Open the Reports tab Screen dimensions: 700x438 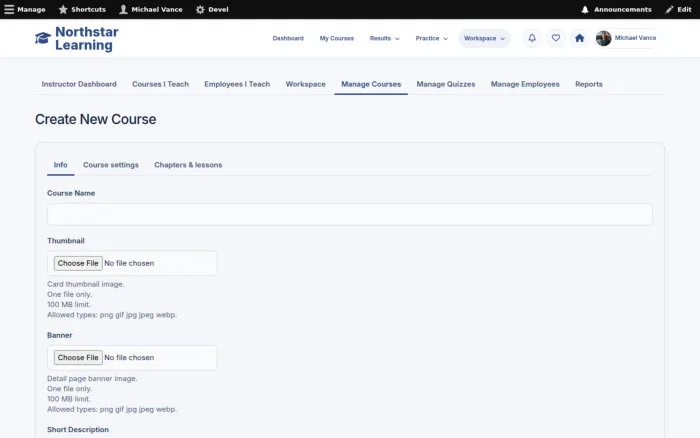click(x=588, y=84)
